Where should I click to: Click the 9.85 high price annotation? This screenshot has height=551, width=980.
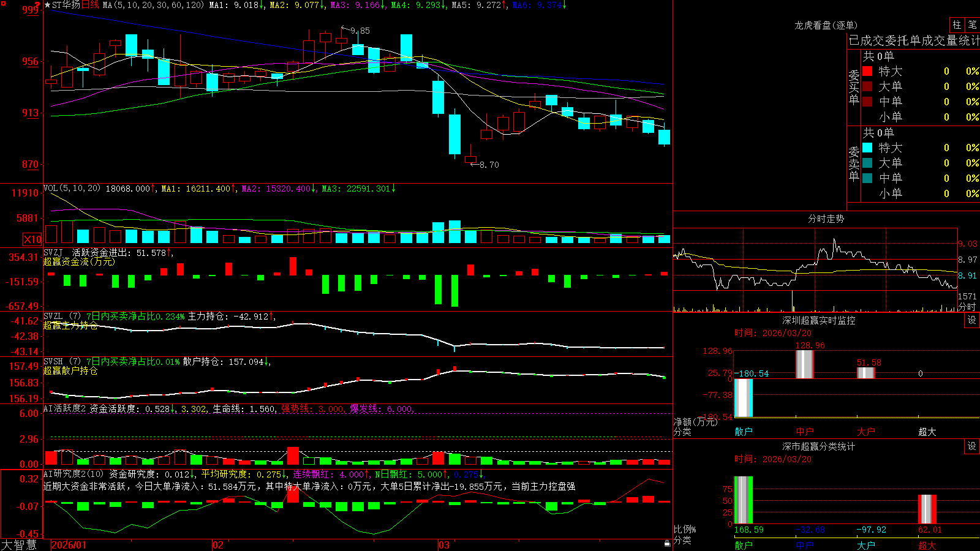pos(360,31)
